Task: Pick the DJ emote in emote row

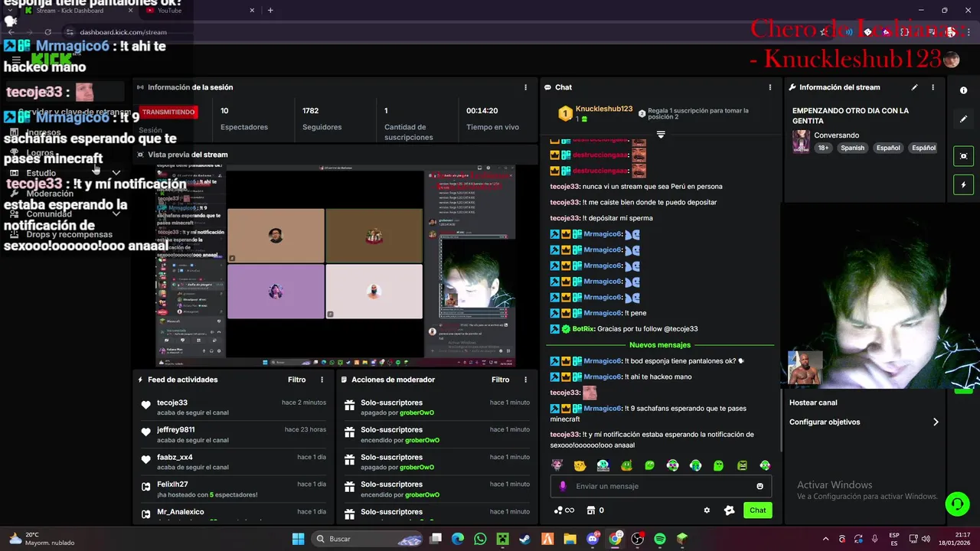Action: tap(603, 465)
